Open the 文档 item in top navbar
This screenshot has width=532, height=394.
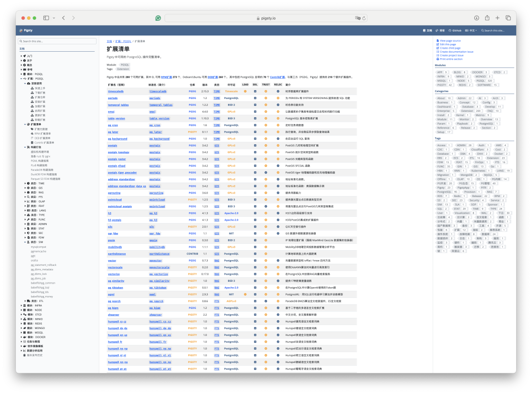click(x=428, y=31)
